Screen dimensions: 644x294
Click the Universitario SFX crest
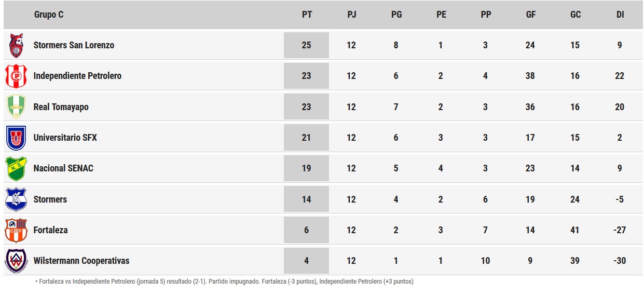tap(16, 138)
